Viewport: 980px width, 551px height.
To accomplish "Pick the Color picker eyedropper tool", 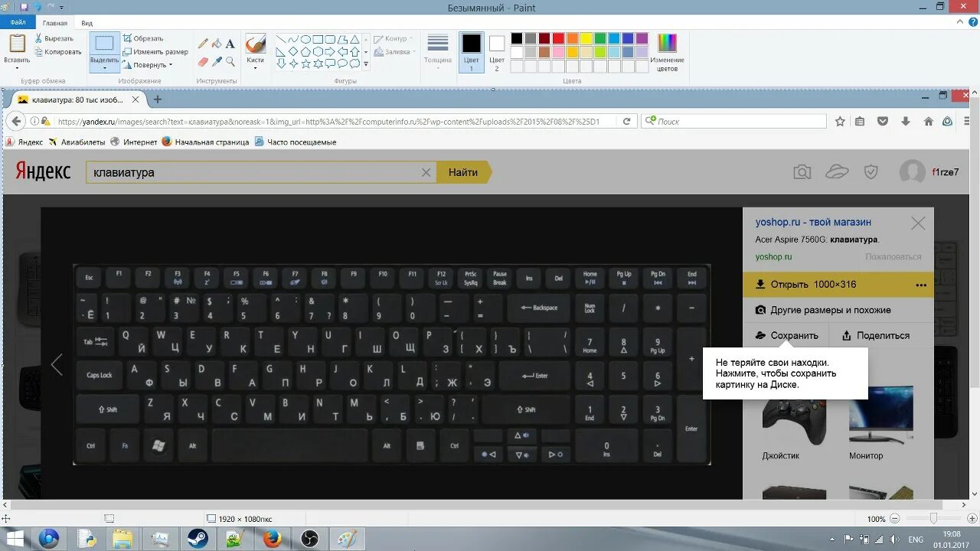I will (217, 61).
